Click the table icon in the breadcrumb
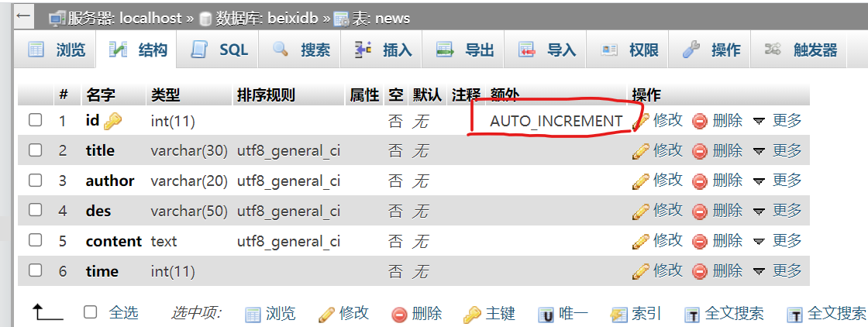Image resolution: width=868 pixels, height=327 pixels. (341, 19)
